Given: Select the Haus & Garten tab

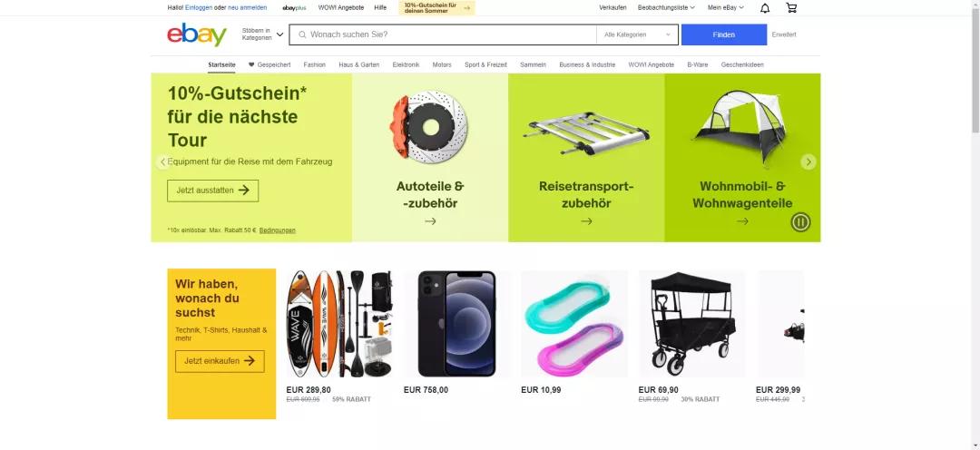Looking at the screenshot, I should (358, 65).
